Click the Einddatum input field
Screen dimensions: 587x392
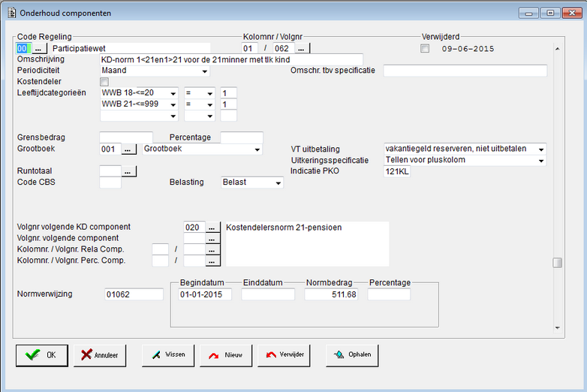coord(268,294)
